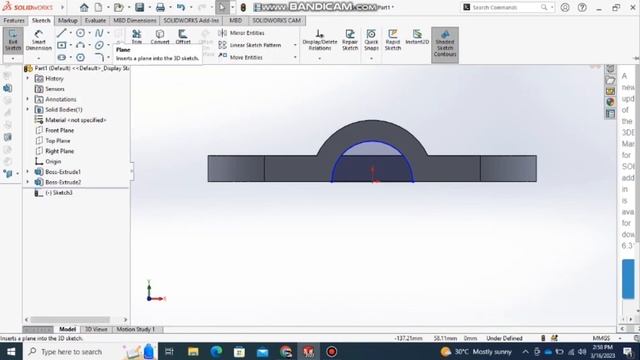The image size is (640, 360).
Task: Select the Line sketch tool
Action: point(61,33)
